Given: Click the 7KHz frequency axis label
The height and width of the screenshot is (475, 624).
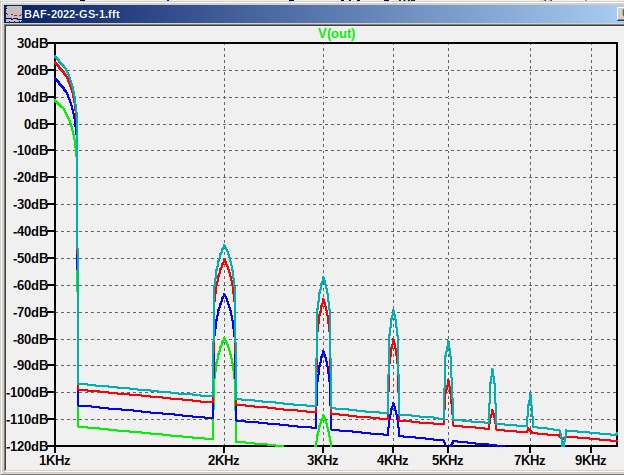Looking at the screenshot, I should click(x=530, y=461).
